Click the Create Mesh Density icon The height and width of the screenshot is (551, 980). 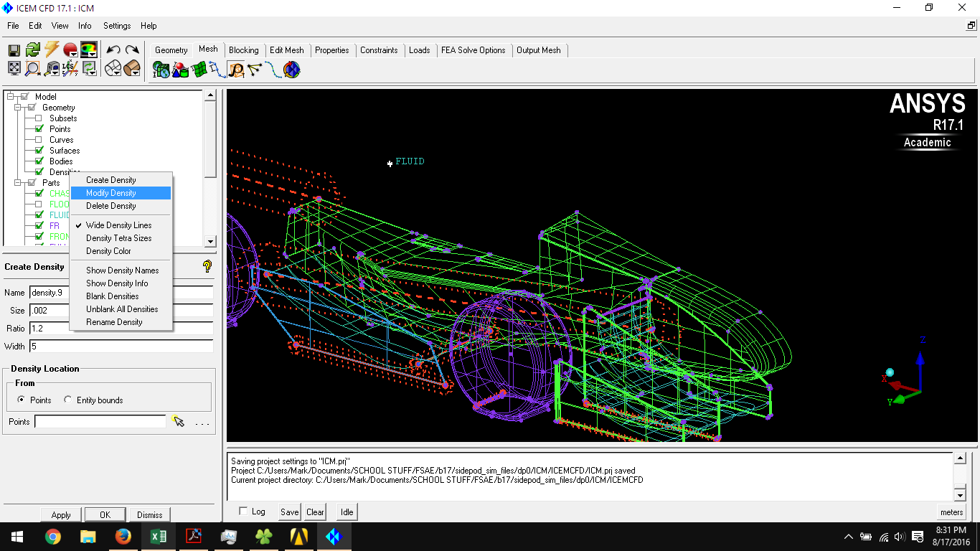(236, 70)
